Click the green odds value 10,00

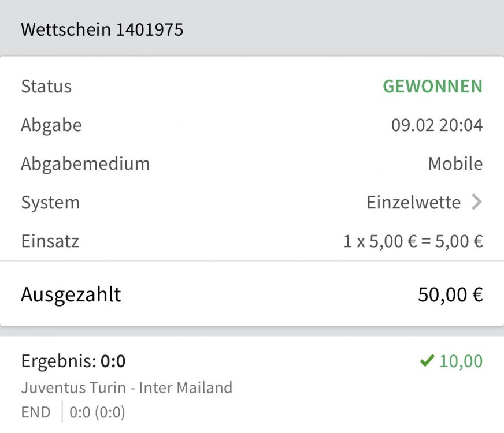tap(461, 361)
